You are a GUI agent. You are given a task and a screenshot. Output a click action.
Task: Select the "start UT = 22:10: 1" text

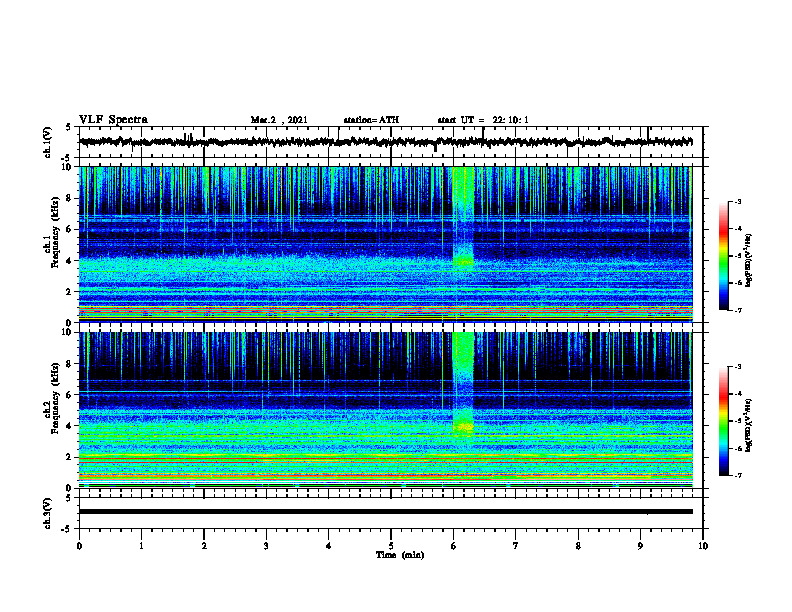point(483,120)
